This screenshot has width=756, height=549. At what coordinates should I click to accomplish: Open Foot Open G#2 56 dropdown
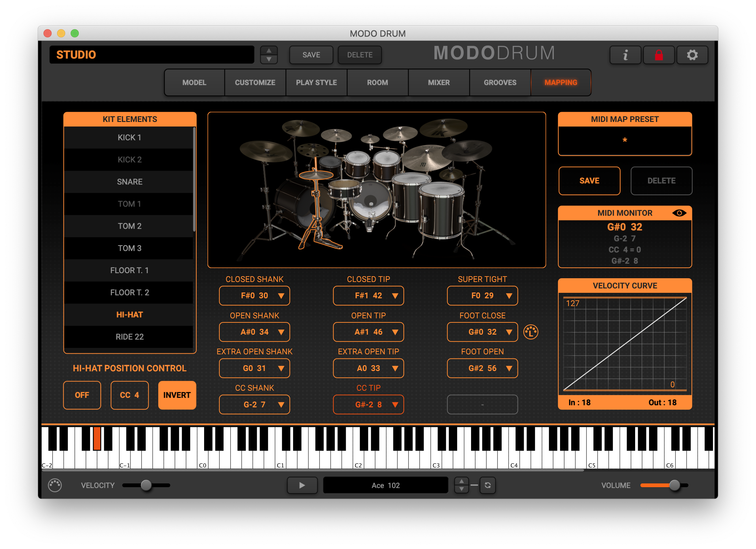point(482,368)
